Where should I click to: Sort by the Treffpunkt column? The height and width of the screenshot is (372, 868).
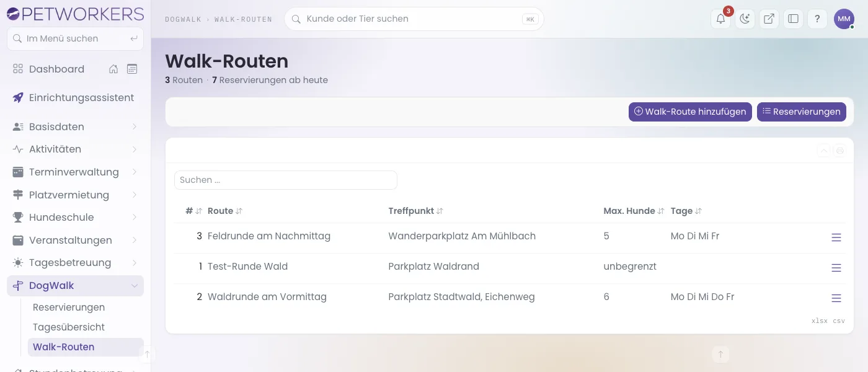[x=416, y=211]
